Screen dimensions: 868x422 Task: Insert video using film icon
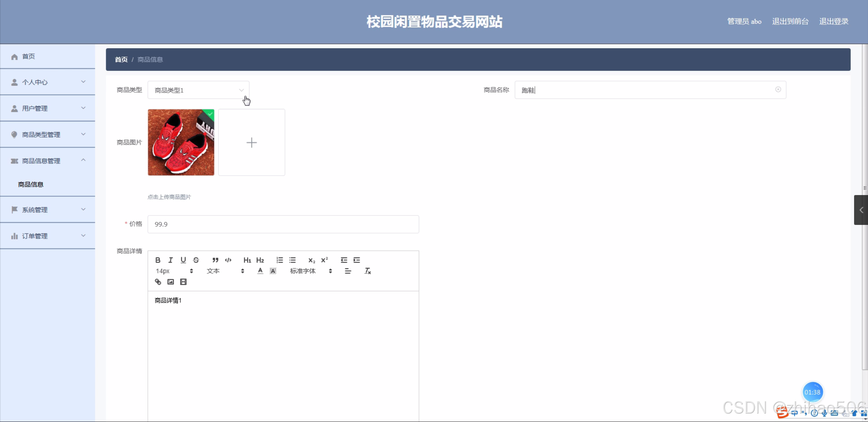click(x=184, y=282)
